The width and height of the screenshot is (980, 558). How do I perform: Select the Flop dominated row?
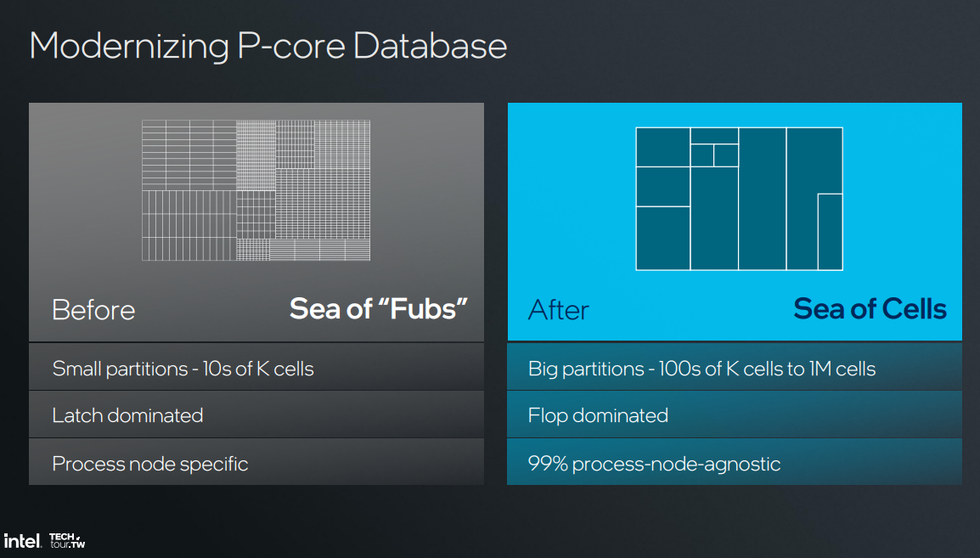point(734,415)
